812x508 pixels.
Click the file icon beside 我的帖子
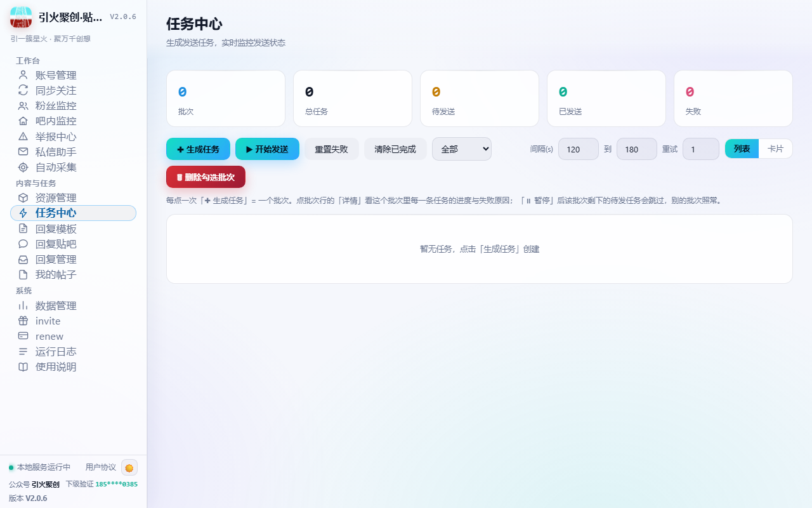point(23,274)
